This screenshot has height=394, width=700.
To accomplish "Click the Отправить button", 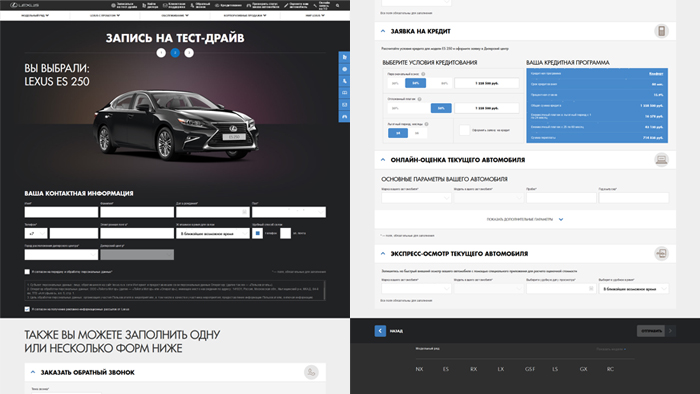I will point(651,331).
